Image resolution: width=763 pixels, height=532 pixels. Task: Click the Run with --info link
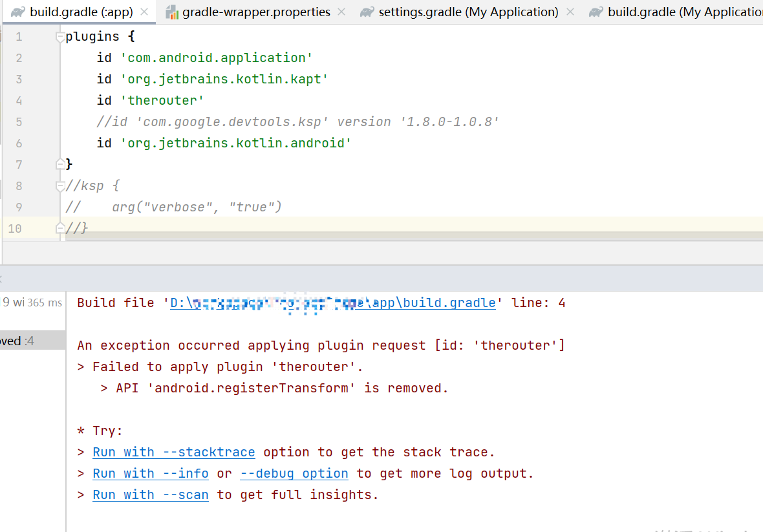(x=151, y=473)
